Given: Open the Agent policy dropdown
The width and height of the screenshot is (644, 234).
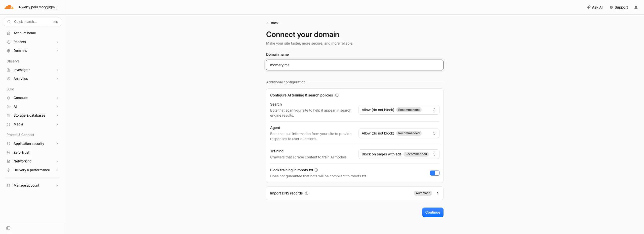Looking at the screenshot, I should 399,133.
